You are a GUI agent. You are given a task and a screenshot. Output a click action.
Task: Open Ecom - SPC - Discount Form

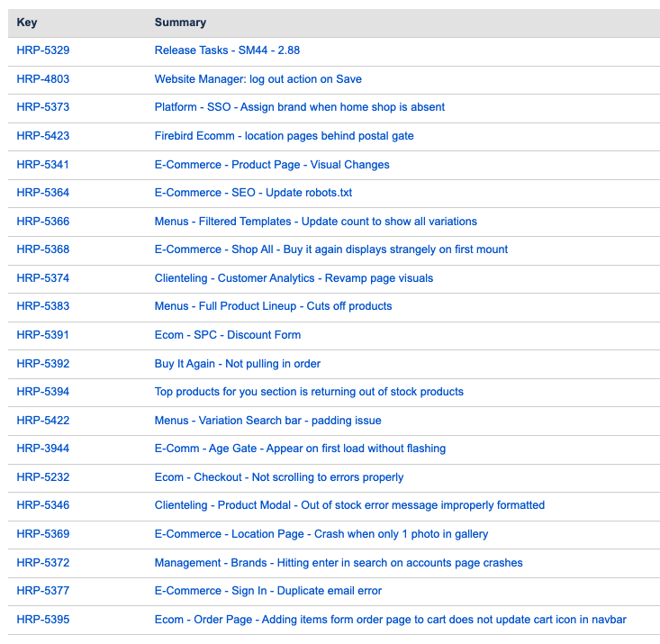coord(227,335)
